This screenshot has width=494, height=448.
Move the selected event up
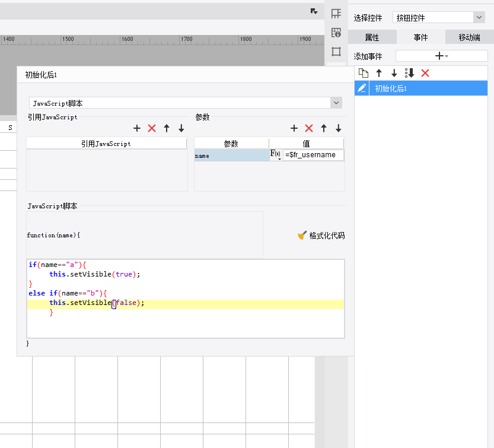coord(379,73)
